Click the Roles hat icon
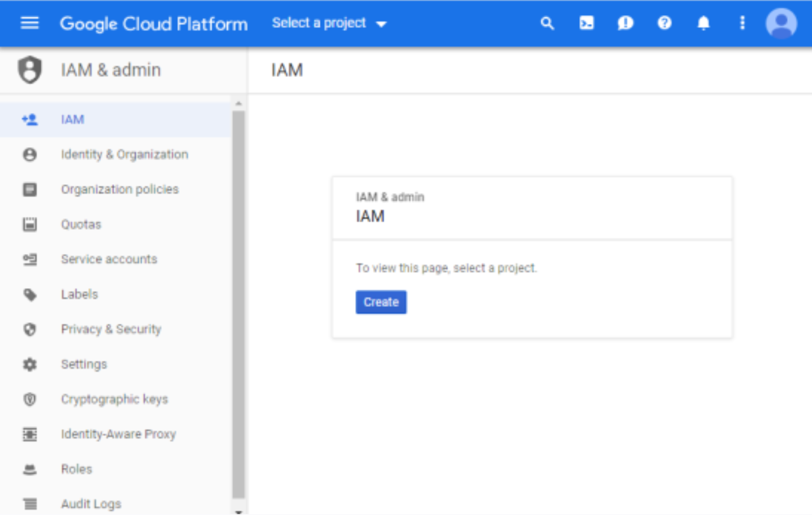 30,469
